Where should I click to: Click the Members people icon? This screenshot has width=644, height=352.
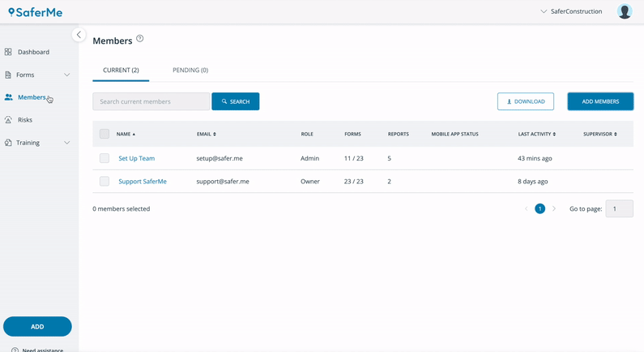point(8,97)
